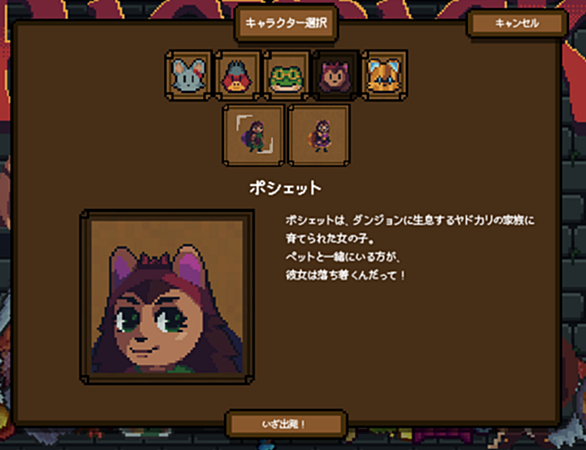The height and width of the screenshot is (450, 586).
Task: Click the キャラクター選択 title tab
Action: pyautogui.click(x=286, y=23)
